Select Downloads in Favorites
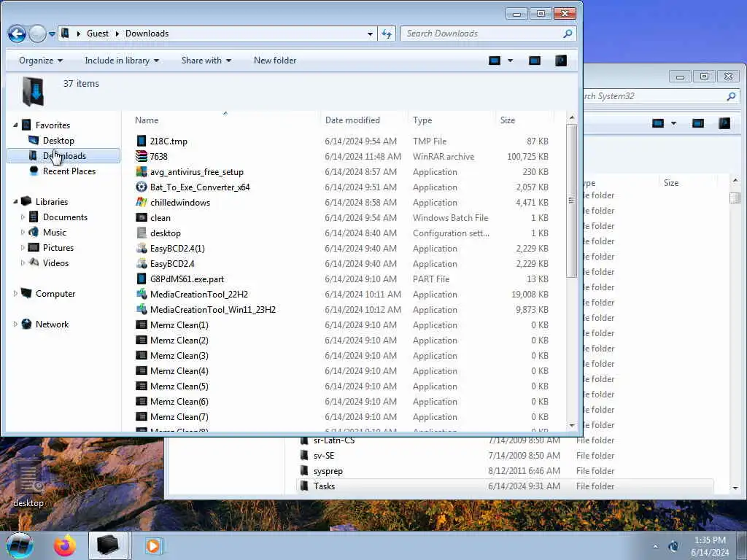Viewport: 747px width, 560px height. tap(64, 156)
